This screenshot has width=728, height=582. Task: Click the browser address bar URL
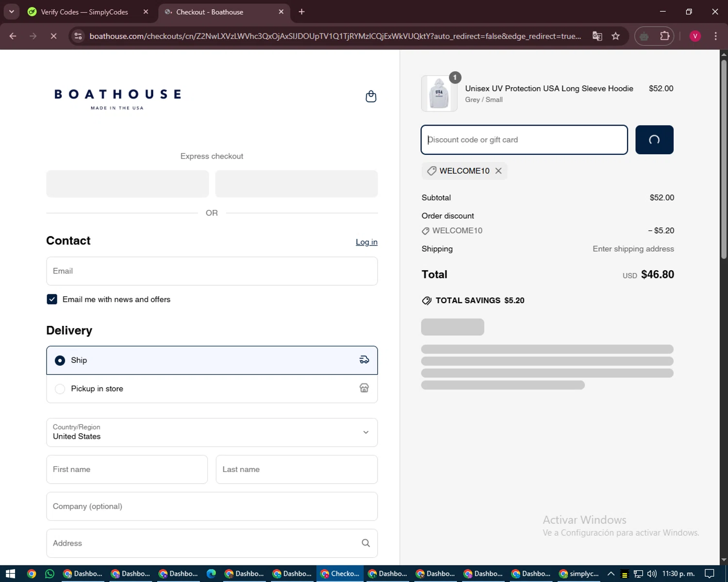click(x=335, y=36)
